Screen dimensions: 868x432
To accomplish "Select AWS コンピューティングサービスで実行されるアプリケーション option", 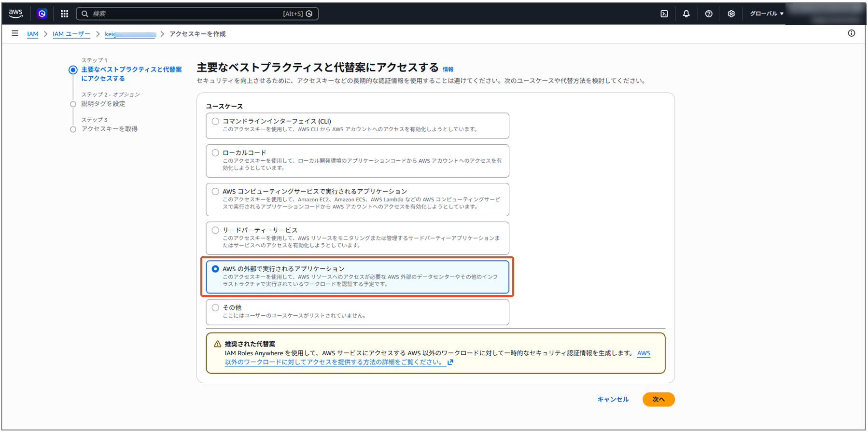I will pos(215,191).
